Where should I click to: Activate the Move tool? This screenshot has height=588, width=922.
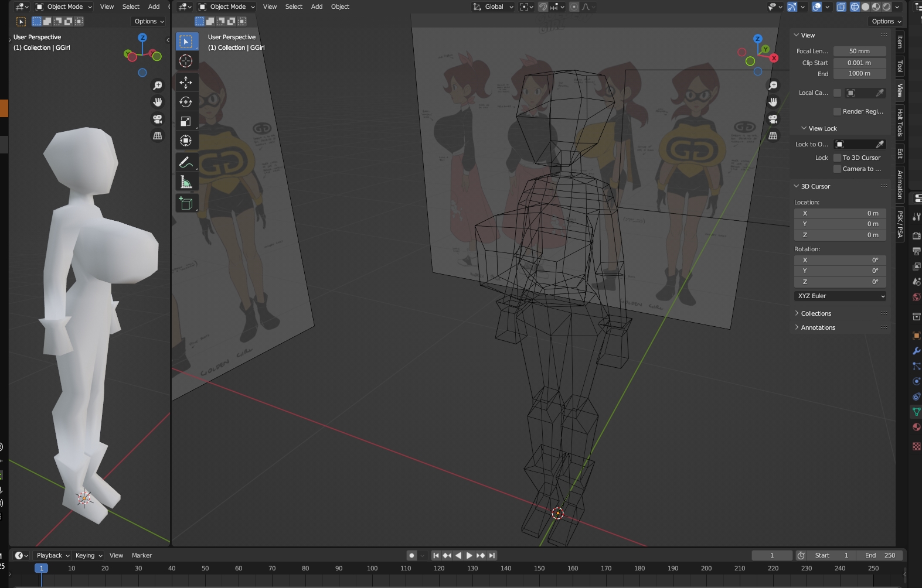[x=186, y=83]
